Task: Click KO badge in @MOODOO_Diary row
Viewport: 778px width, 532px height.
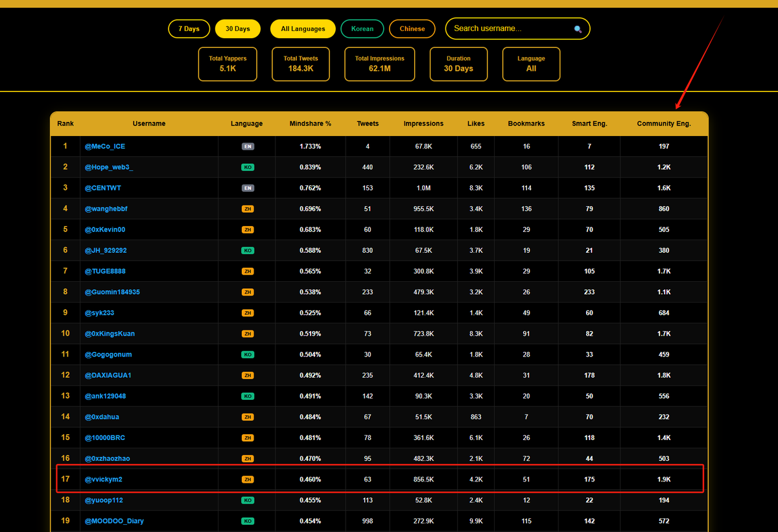Action: [247, 521]
